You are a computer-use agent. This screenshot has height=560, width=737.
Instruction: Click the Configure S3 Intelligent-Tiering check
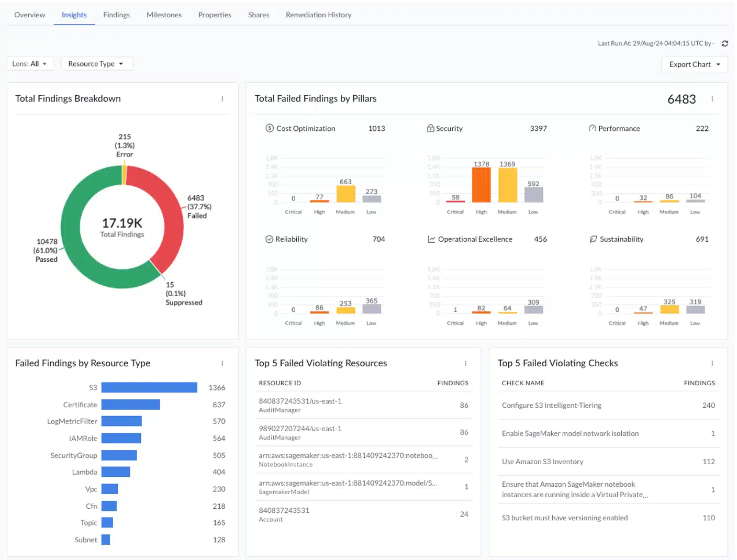pyautogui.click(x=551, y=406)
